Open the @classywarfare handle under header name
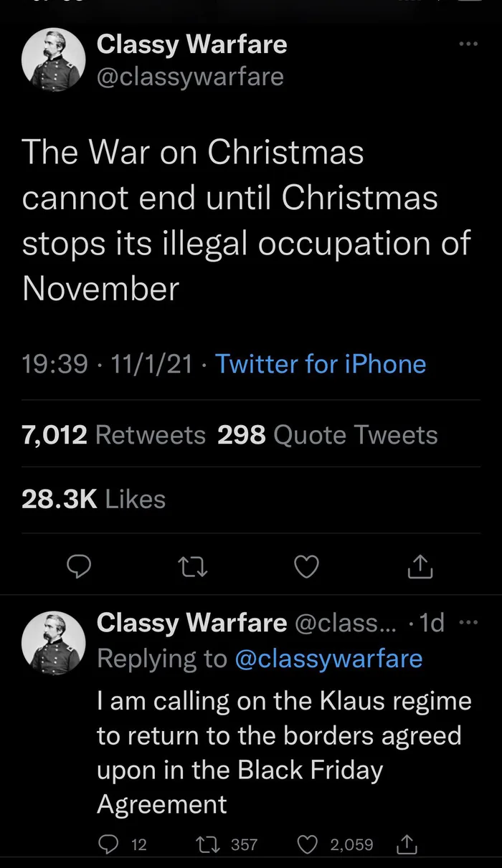The image size is (502, 868). point(190,76)
